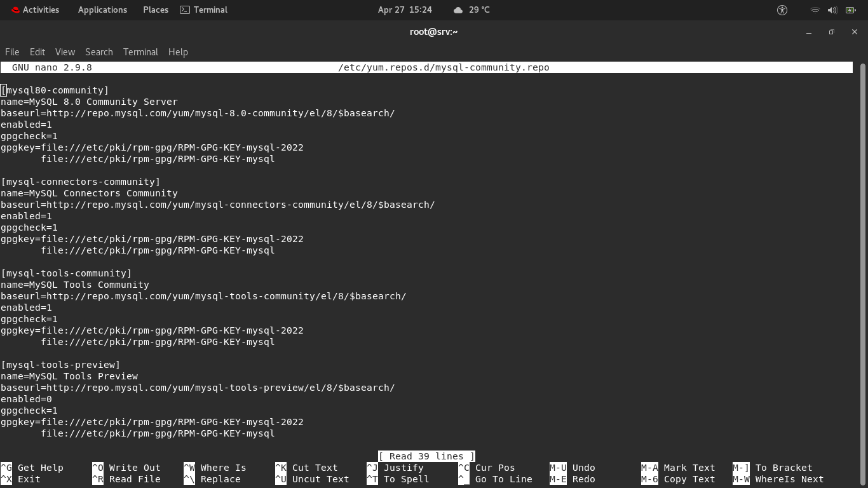Screen dimensions: 868x488
Task: Minimize the root@srv terminal window
Action: click(x=809, y=32)
